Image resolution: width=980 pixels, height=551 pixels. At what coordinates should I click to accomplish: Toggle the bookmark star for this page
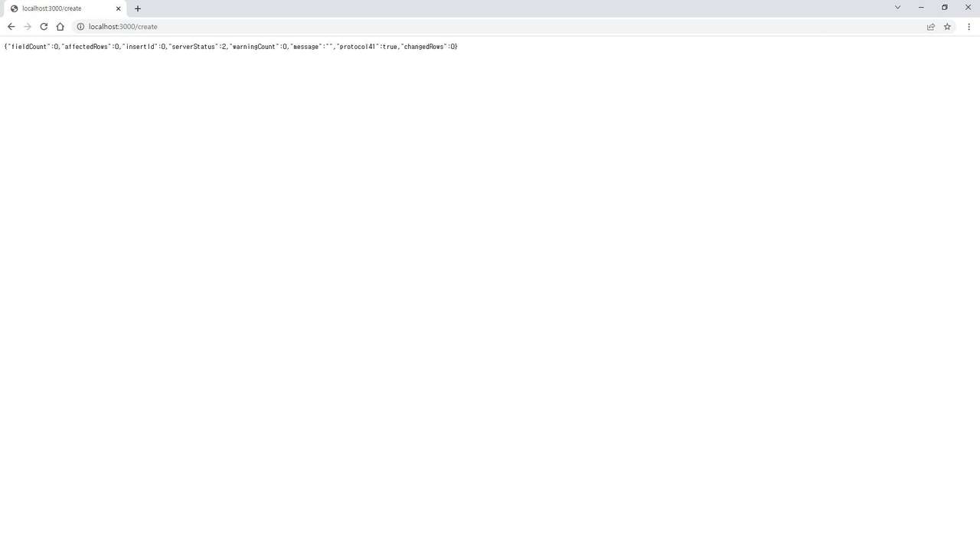click(947, 26)
